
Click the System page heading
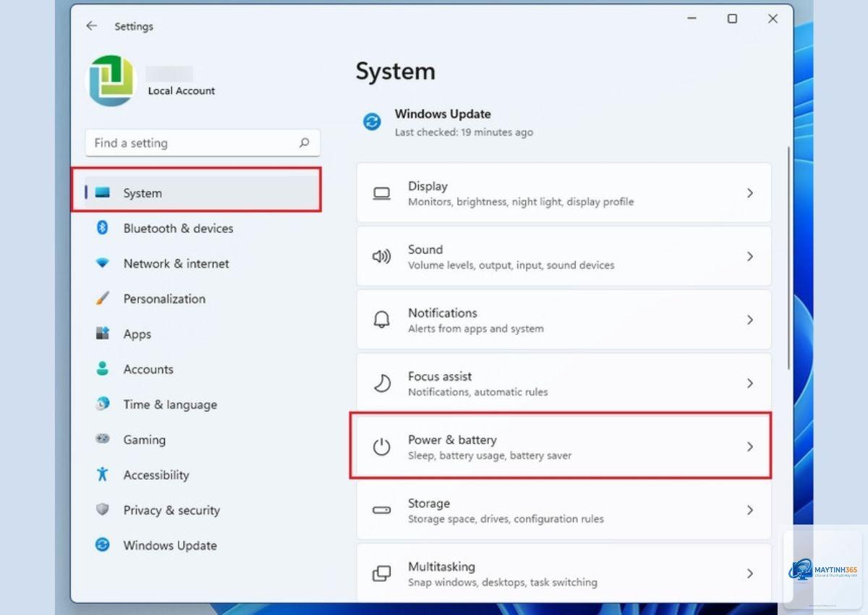(396, 71)
